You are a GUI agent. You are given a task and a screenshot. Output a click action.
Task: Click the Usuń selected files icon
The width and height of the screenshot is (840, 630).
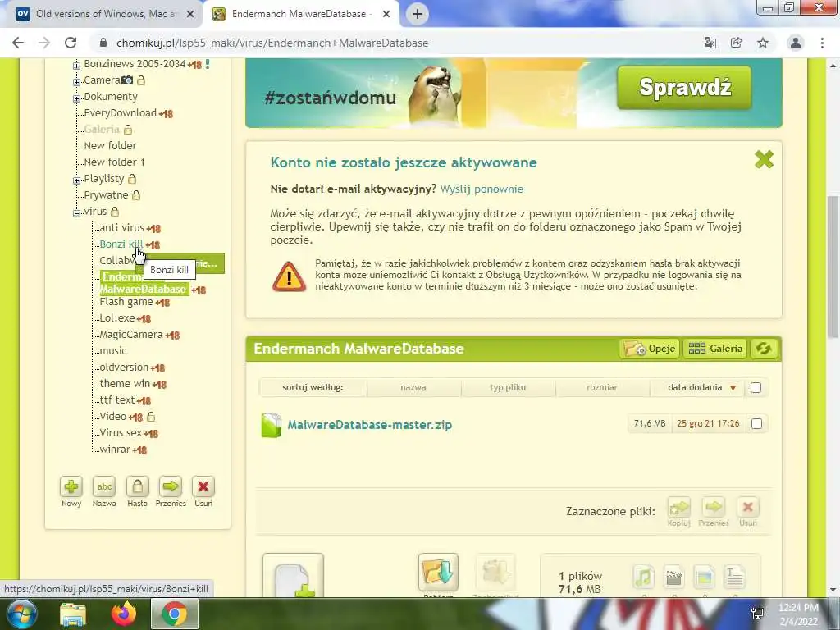pos(748,507)
